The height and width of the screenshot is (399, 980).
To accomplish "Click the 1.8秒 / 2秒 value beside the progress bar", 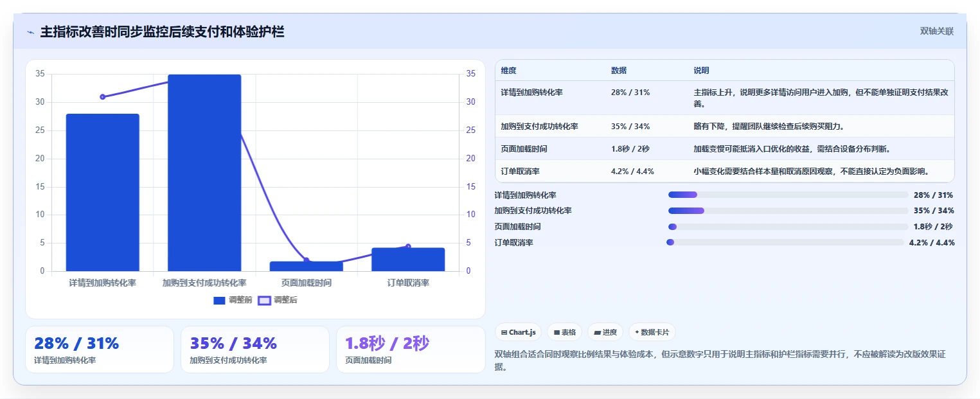I will (933, 227).
